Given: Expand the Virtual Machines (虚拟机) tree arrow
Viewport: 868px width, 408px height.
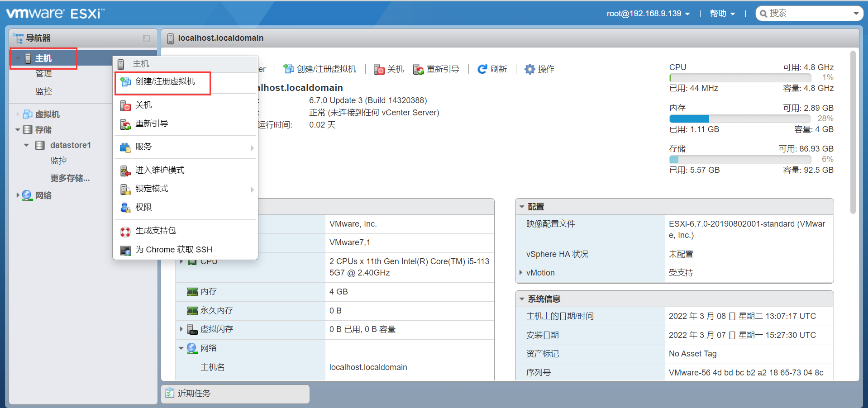Looking at the screenshot, I should pos(18,114).
